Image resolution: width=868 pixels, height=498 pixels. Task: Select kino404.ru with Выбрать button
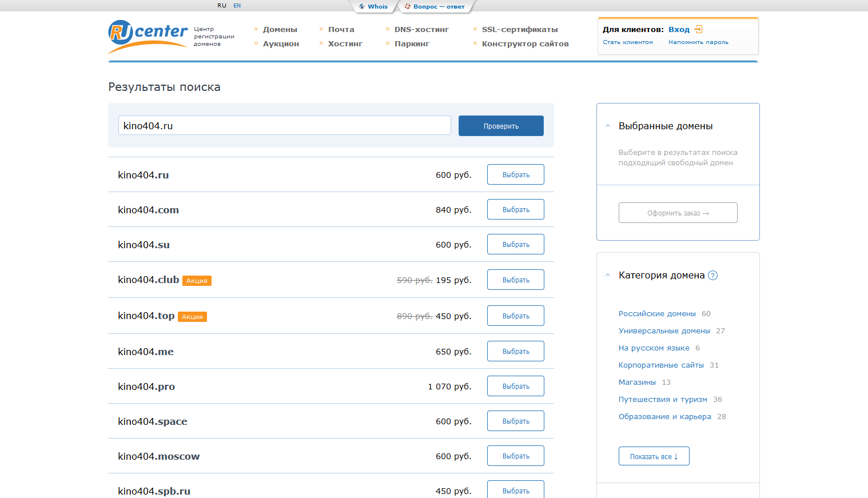click(516, 174)
